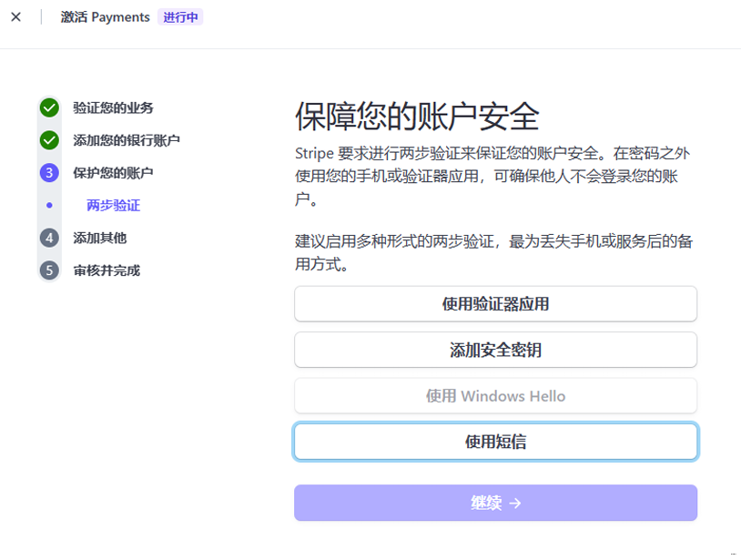Click the step 4 number circle
The height and width of the screenshot is (560, 741).
pyautogui.click(x=49, y=238)
